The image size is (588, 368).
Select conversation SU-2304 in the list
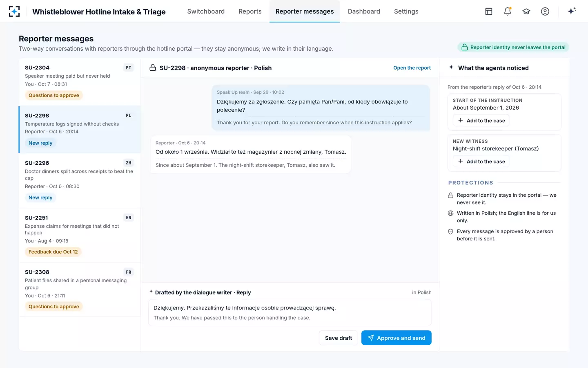pos(80,82)
